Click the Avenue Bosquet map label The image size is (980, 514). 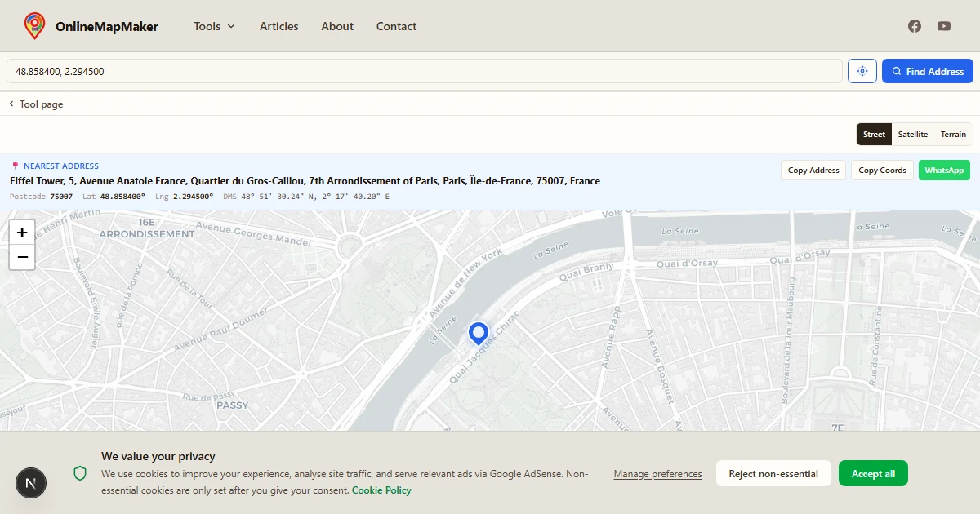[661, 366]
